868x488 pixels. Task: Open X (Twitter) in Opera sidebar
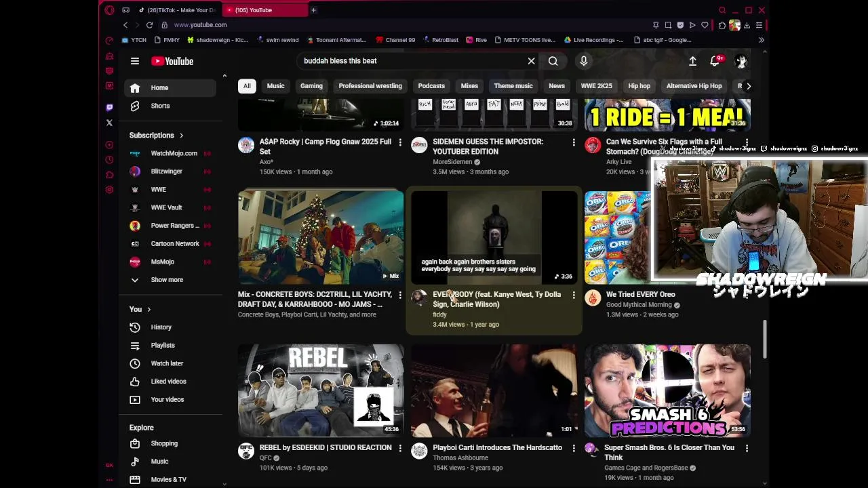[109, 123]
